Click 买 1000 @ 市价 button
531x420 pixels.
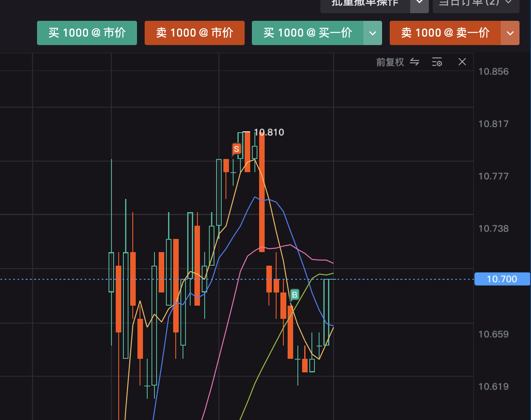coord(87,33)
